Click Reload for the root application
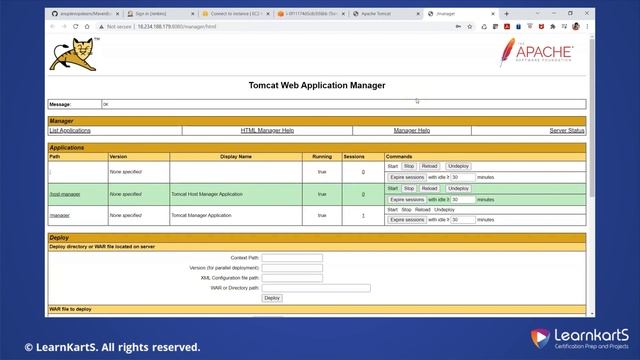Image resolution: width=640 pixels, height=360 pixels. pos(429,166)
